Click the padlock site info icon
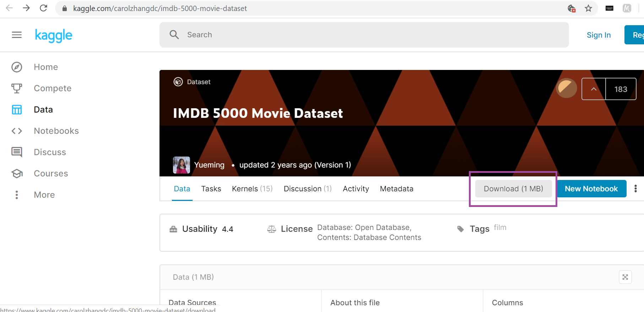 [65, 9]
